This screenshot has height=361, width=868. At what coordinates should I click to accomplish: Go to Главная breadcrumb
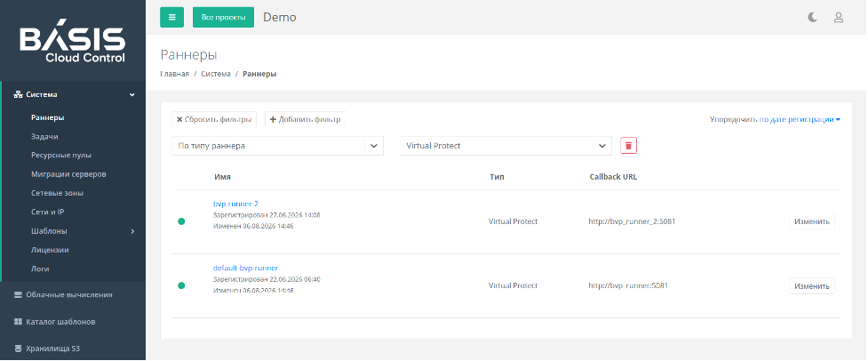pos(175,74)
